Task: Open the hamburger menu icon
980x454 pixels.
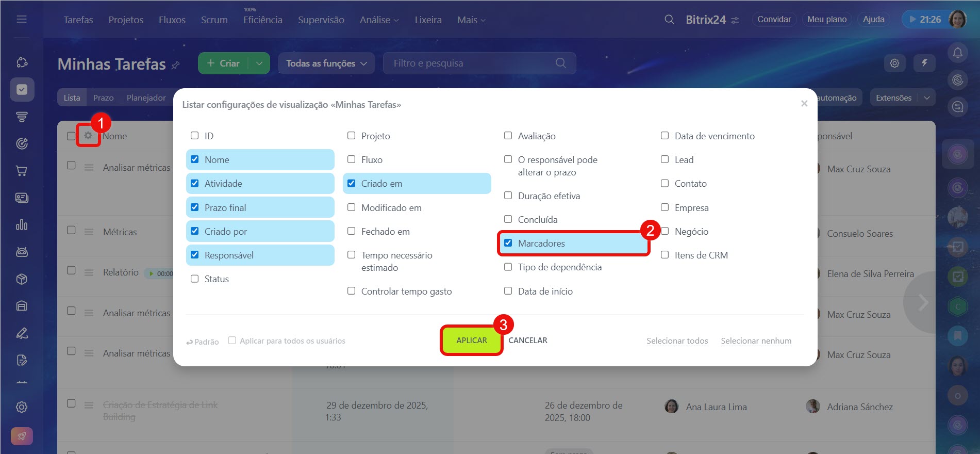Action: tap(22, 20)
